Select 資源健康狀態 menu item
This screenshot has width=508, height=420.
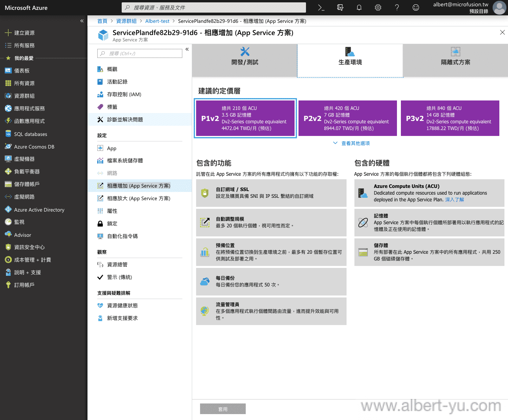point(140,305)
